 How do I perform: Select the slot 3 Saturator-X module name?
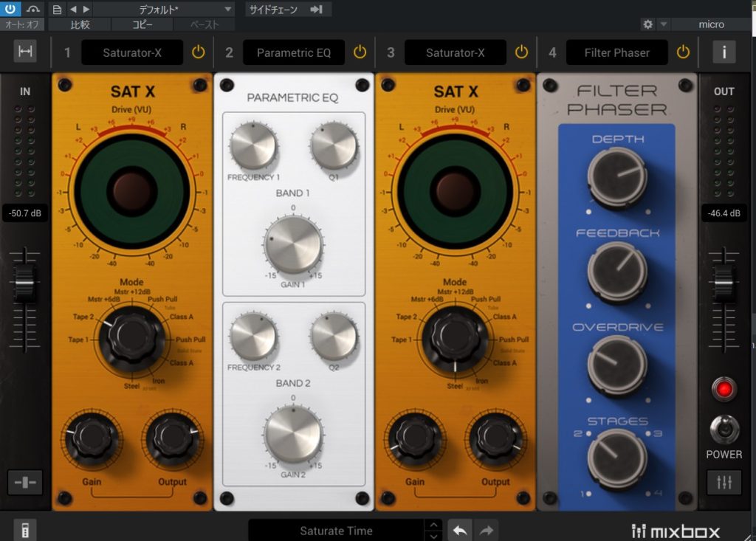click(456, 52)
